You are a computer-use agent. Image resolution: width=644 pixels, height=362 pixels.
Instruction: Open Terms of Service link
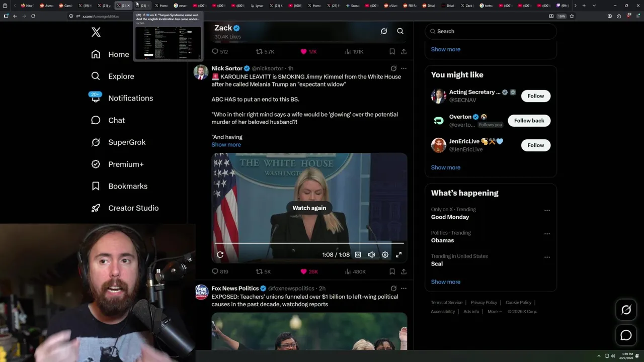(x=446, y=303)
